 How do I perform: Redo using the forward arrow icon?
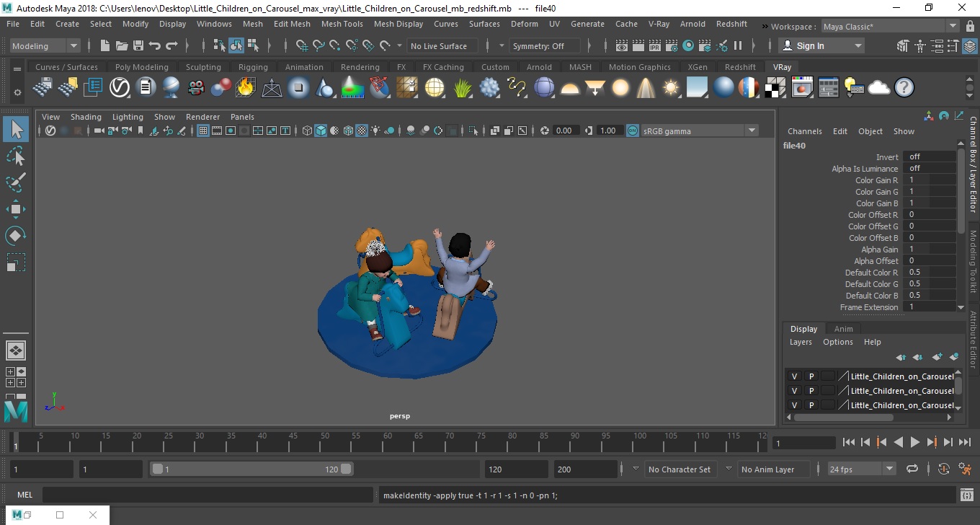pos(171,45)
